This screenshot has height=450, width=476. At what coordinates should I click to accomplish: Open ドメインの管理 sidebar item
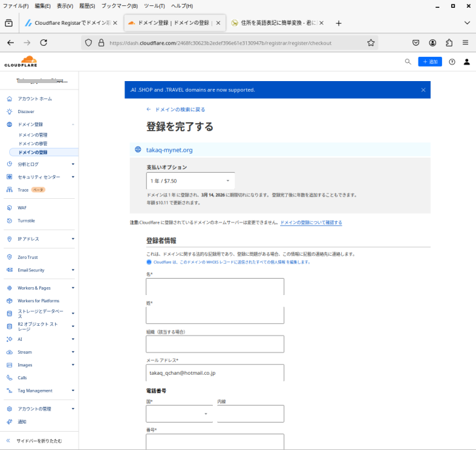click(33, 135)
